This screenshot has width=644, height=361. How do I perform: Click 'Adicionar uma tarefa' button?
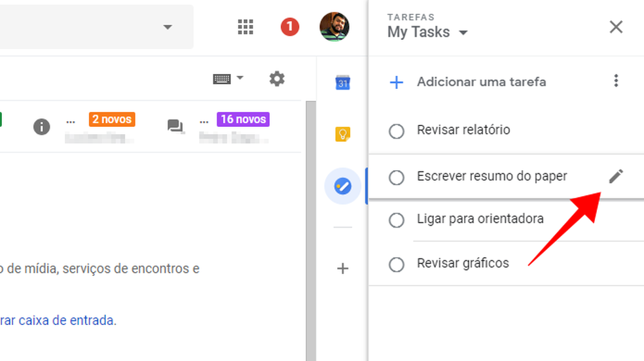pos(480,82)
